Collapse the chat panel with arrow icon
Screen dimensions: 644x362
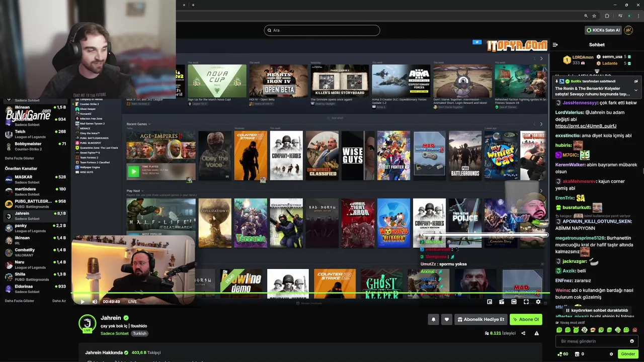pos(555,45)
